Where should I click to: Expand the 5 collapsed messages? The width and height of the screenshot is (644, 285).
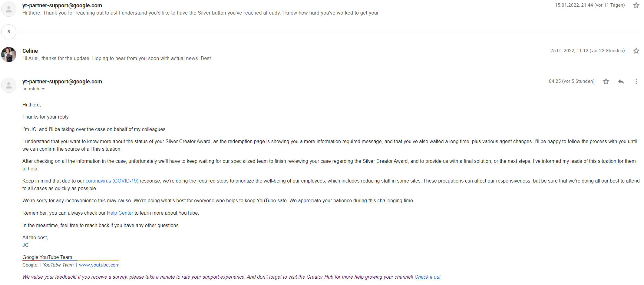coord(9,32)
